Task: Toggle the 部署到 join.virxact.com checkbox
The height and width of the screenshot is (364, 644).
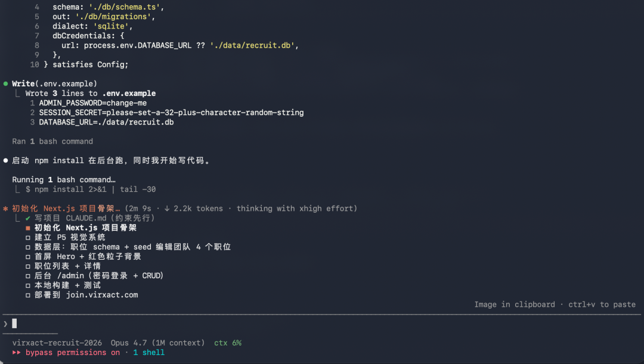Action: pyautogui.click(x=28, y=295)
